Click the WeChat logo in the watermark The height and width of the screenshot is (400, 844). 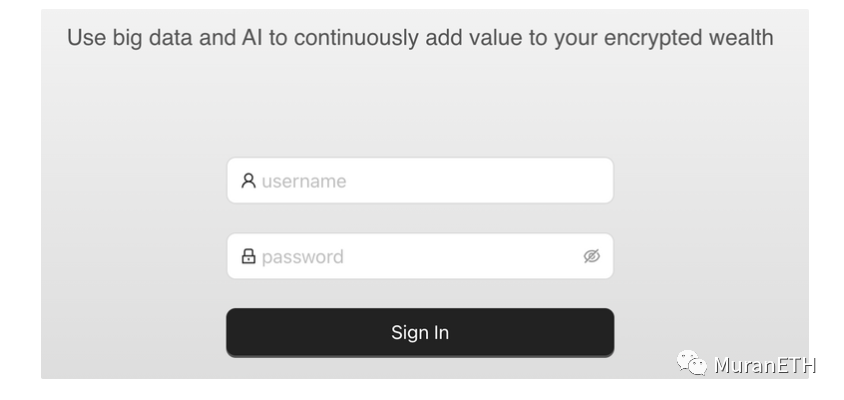[692, 363]
